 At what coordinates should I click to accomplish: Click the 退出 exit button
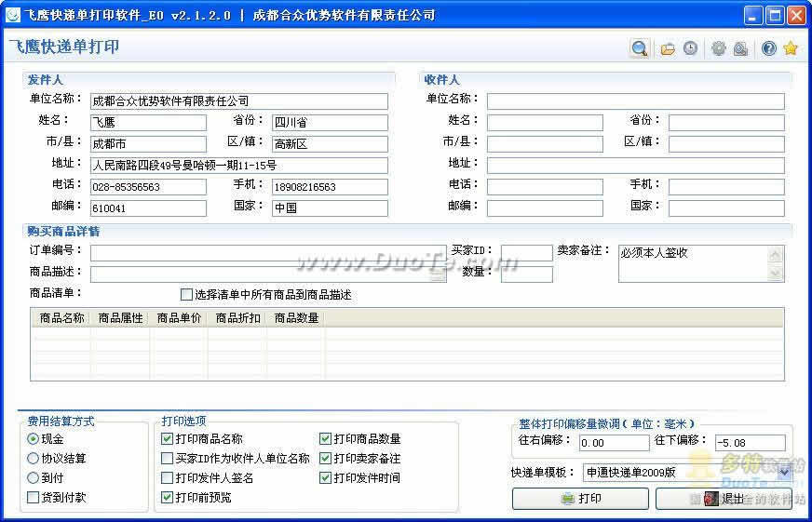[724, 498]
